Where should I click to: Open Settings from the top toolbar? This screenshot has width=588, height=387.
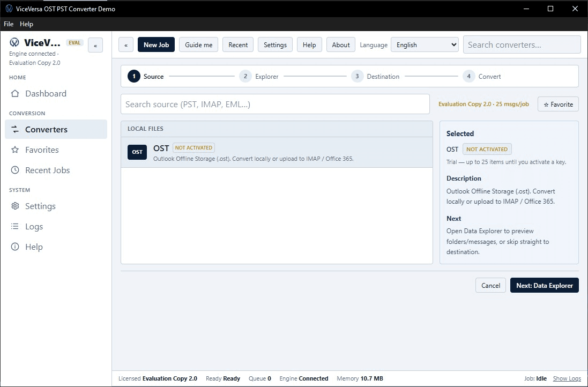276,44
